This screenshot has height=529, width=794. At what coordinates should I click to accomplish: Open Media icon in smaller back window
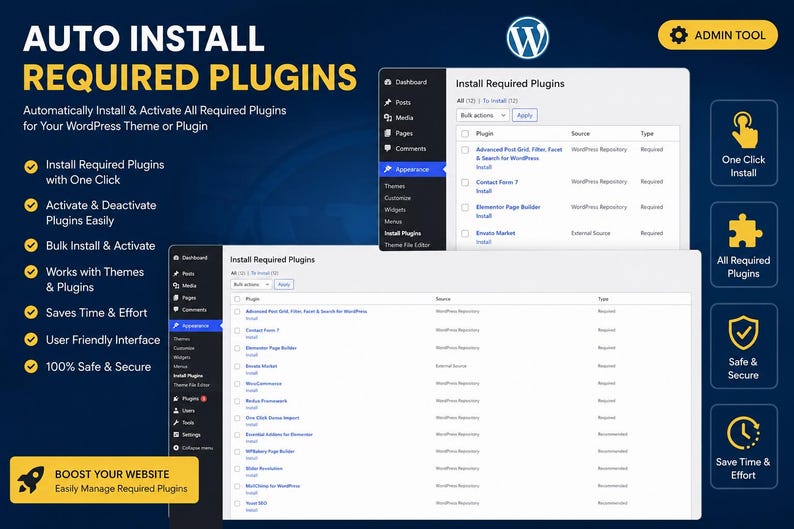click(x=388, y=117)
